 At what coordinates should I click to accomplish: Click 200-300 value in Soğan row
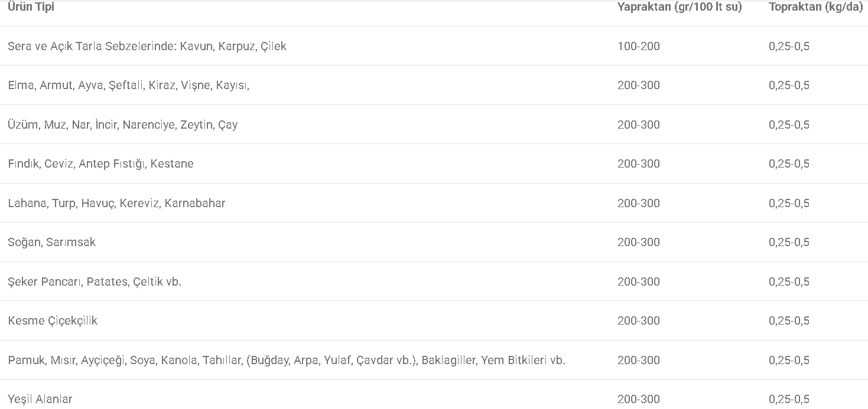[639, 242]
